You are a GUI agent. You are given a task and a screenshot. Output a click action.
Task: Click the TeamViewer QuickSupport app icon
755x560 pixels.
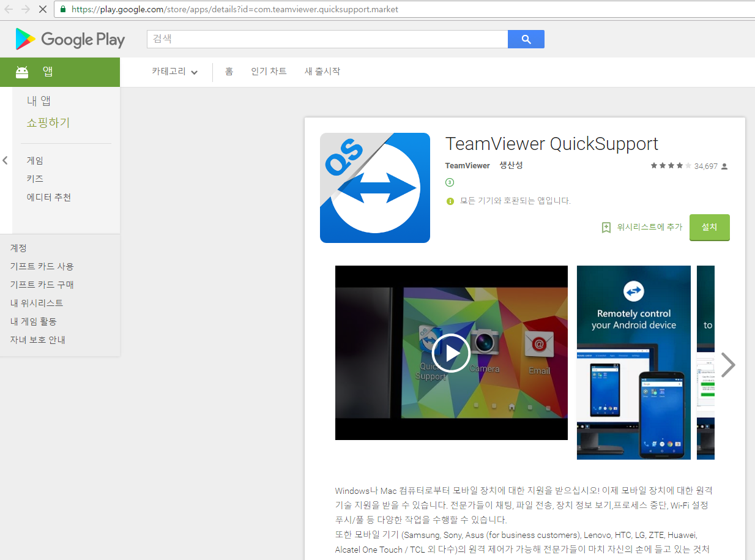(x=375, y=188)
